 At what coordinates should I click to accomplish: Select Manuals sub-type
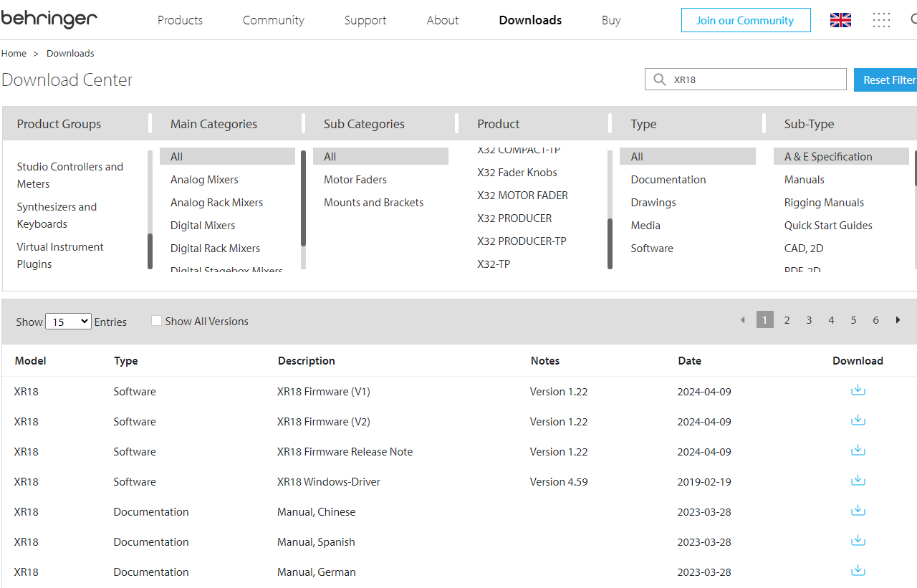(x=805, y=180)
